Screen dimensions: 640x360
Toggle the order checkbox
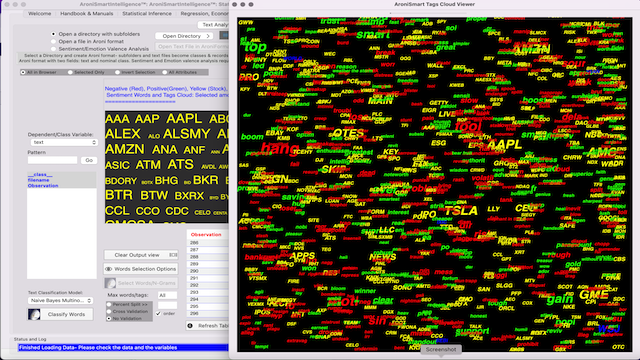158,313
